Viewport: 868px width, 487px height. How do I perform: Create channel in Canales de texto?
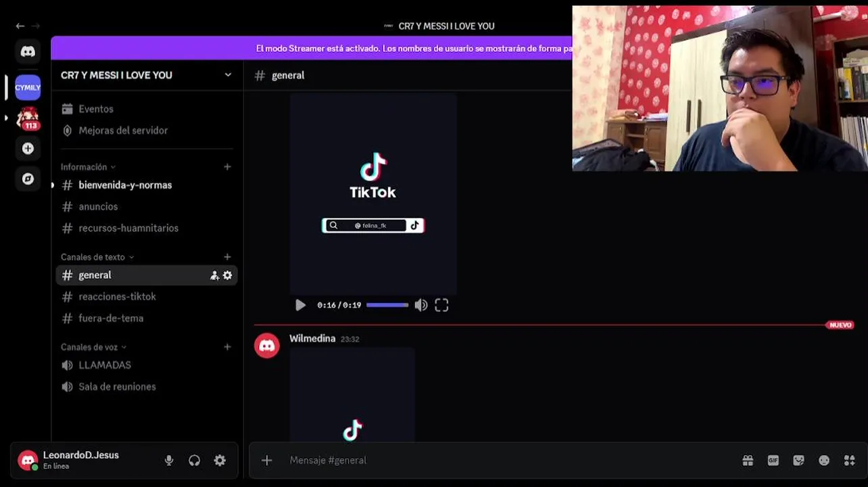[227, 257]
